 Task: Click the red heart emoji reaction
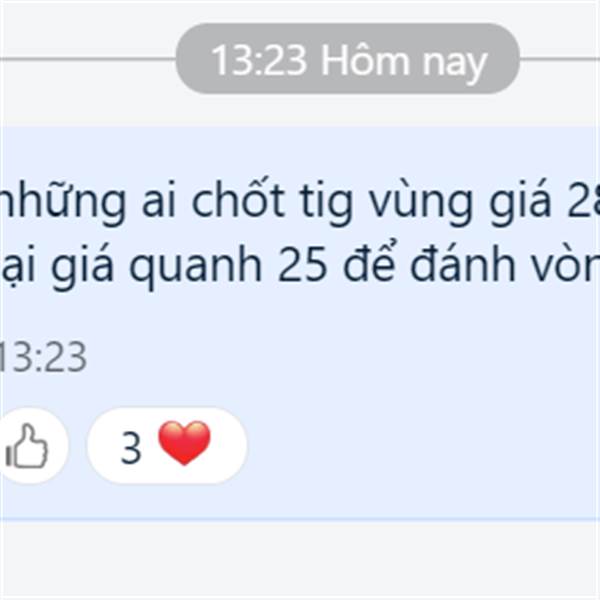(x=184, y=443)
